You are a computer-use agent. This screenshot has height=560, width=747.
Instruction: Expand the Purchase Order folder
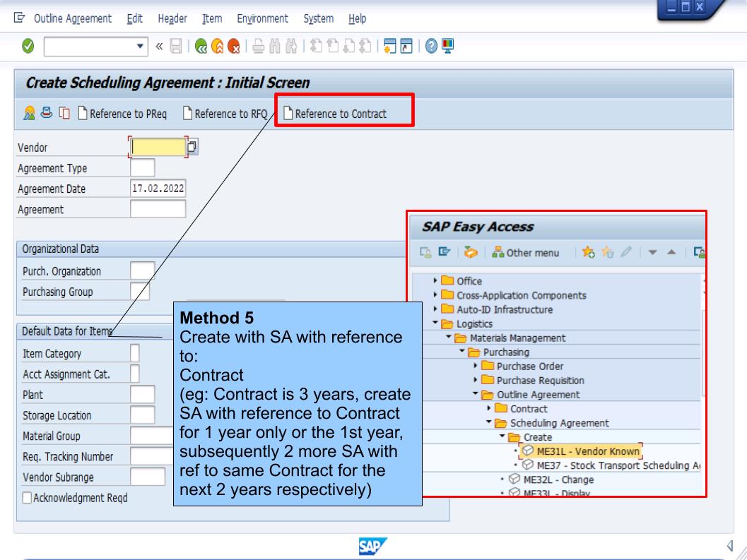point(475,366)
